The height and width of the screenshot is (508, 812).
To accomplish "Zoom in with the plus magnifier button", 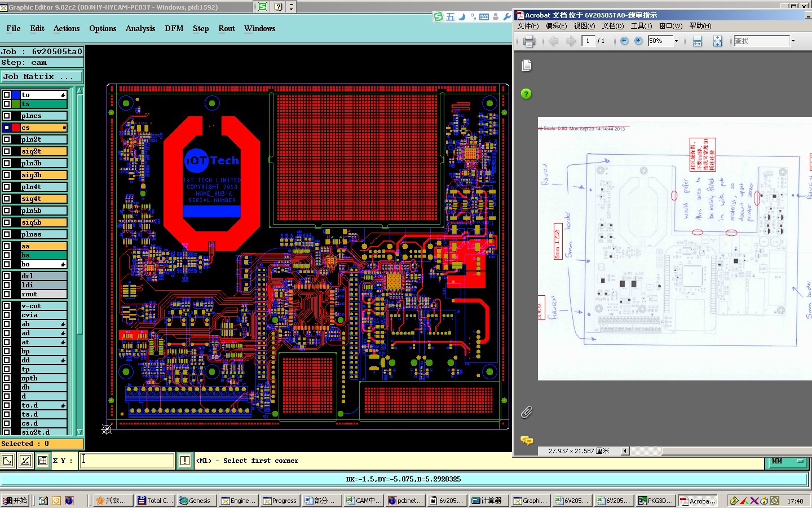I will pyautogui.click(x=638, y=41).
